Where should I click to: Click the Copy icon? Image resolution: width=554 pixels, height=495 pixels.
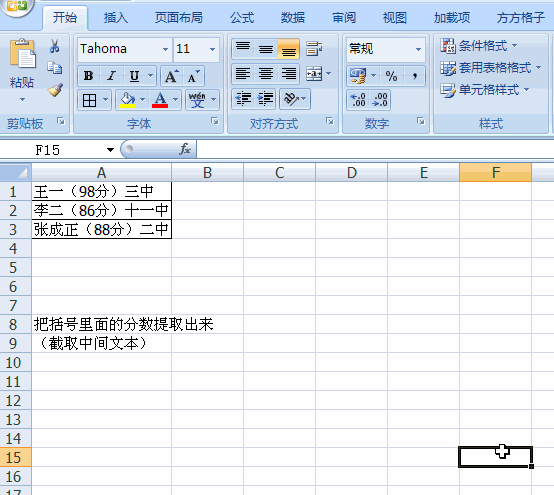click(x=55, y=68)
